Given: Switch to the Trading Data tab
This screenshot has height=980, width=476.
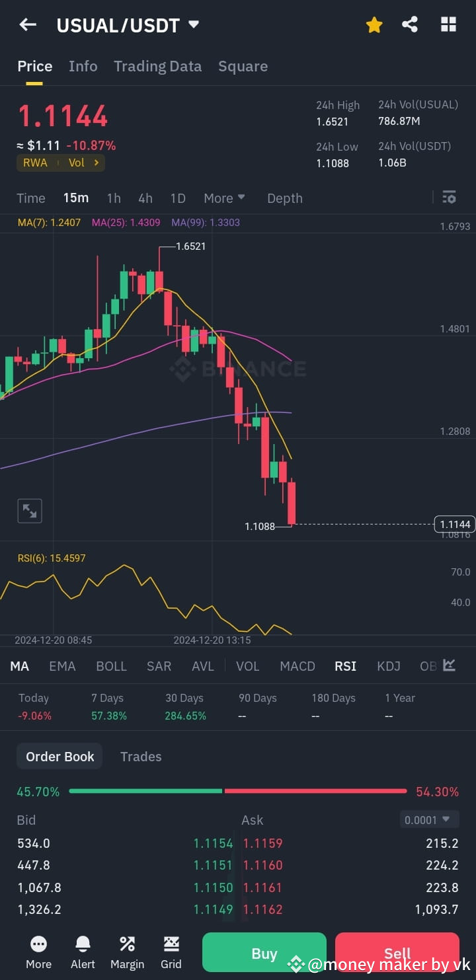Looking at the screenshot, I should pyautogui.click(x=157, y=66).
